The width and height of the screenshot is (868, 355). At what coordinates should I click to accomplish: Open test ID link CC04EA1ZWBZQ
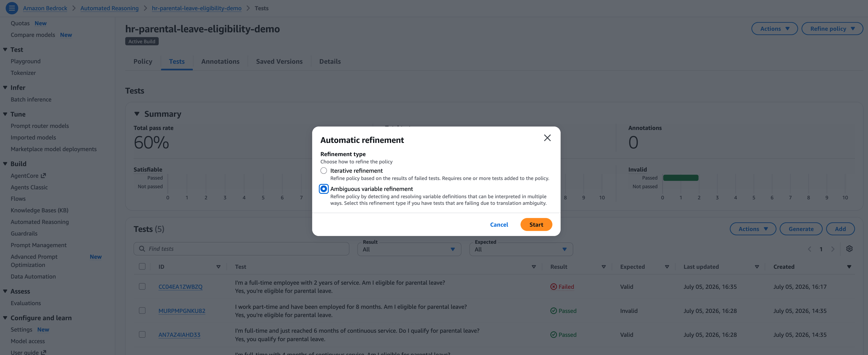180,287
